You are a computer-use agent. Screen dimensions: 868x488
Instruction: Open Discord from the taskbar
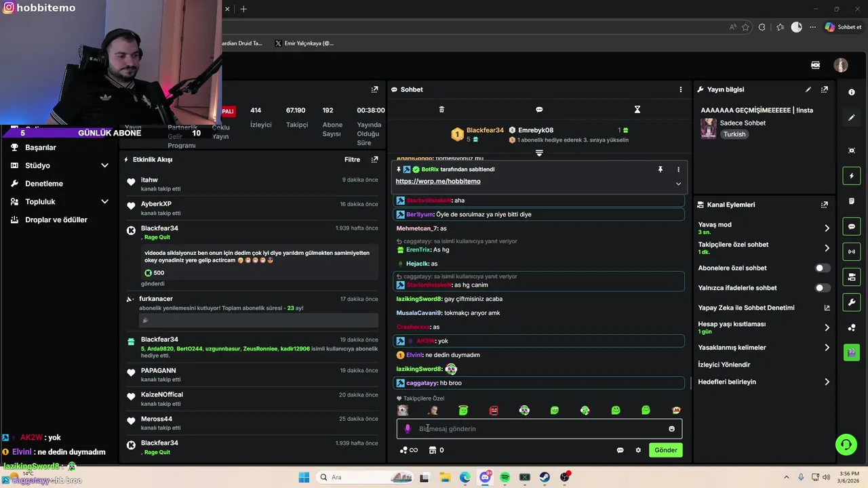pos(485,478)
